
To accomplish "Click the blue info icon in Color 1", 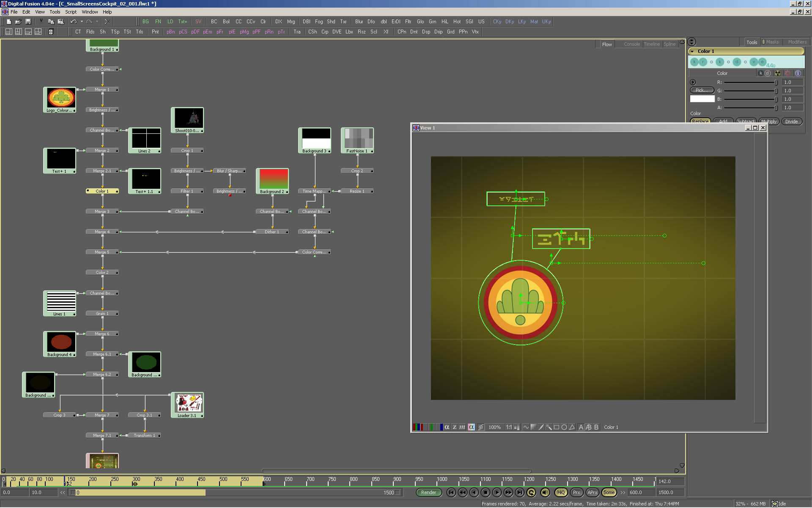I will (x=798, y=73).
